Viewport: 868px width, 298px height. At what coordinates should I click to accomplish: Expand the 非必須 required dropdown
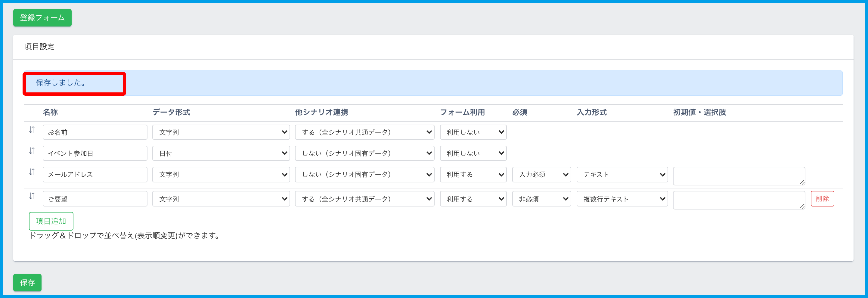click(541, 199)
